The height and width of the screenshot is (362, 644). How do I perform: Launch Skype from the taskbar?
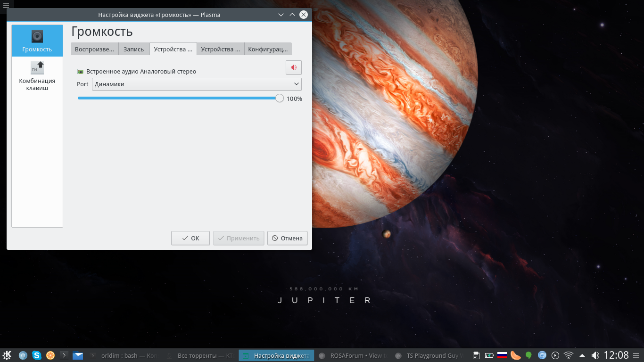(37, 355)
